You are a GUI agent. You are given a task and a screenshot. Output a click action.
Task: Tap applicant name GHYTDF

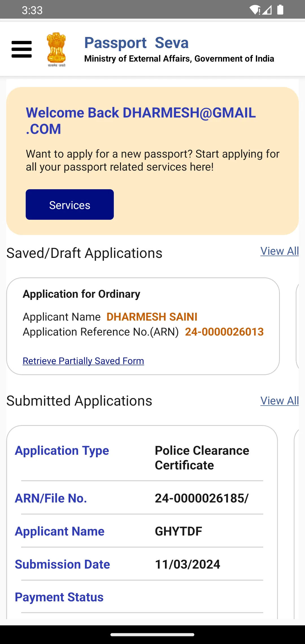(x=178, y=531)
